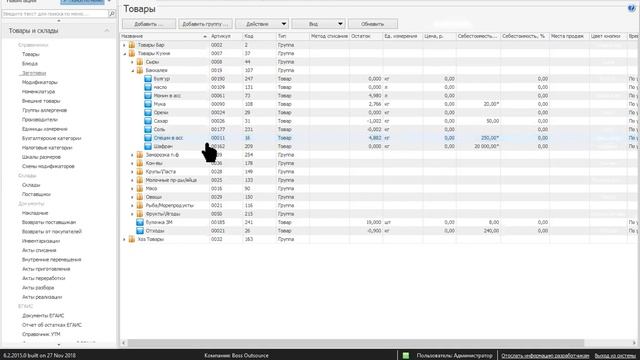Open the Вид dropdown
The image size is (640, 360).
click(x=318, y=24)
